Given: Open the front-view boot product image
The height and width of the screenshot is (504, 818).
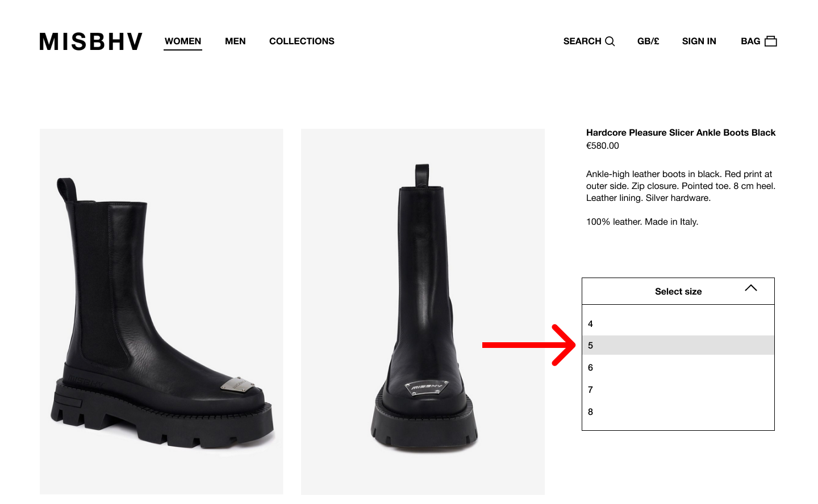Looking at the screenshot, I should point(423,311).
